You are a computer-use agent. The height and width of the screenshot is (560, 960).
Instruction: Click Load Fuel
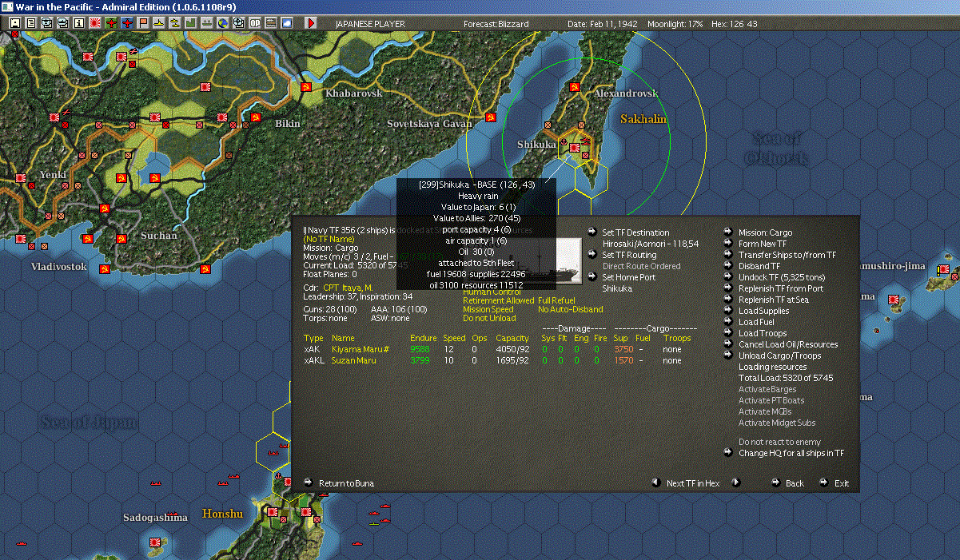pyautogui.click(x=755, y=322)
